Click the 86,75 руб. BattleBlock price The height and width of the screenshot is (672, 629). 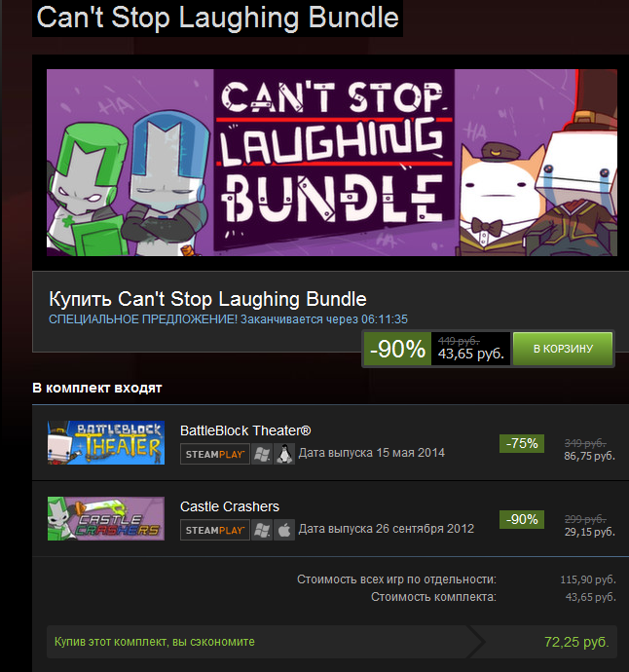pyautogui.click(x=590, y=456)
